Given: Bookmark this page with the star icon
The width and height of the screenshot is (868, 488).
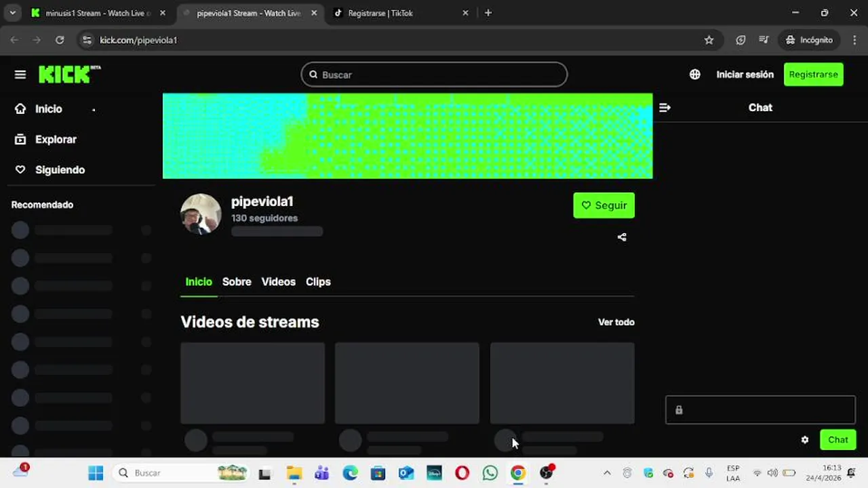Looking at the screenshot, I should click(709, 40).
